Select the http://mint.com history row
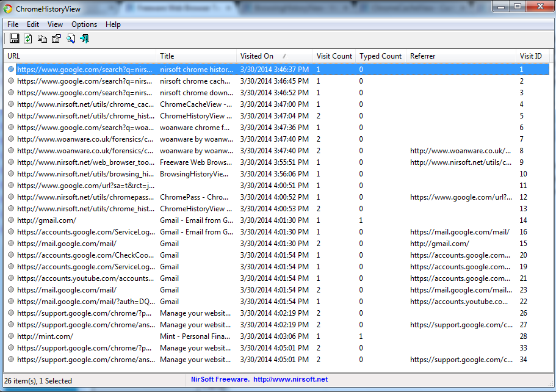The height and width of the screenshot is (392, 556). pos(92,336)
